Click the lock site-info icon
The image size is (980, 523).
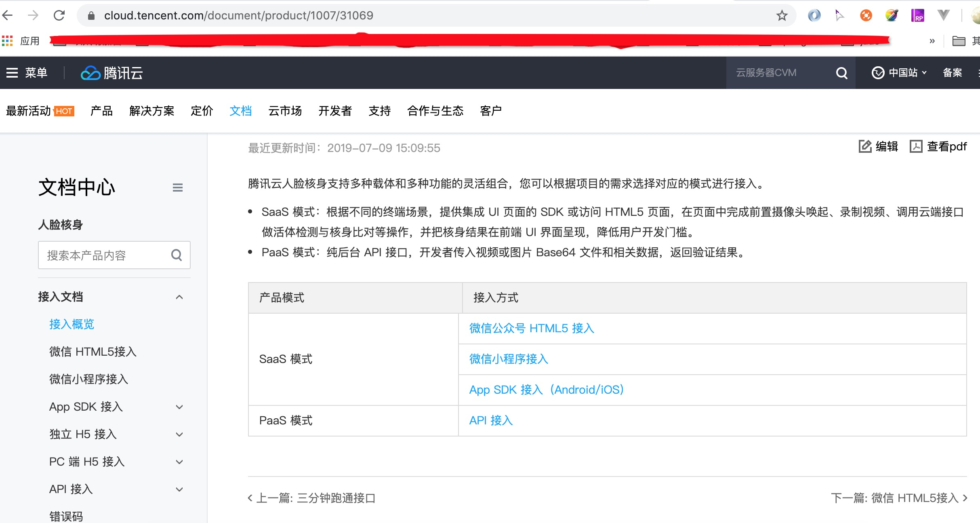pyautogui.click(x=91, y=15)
